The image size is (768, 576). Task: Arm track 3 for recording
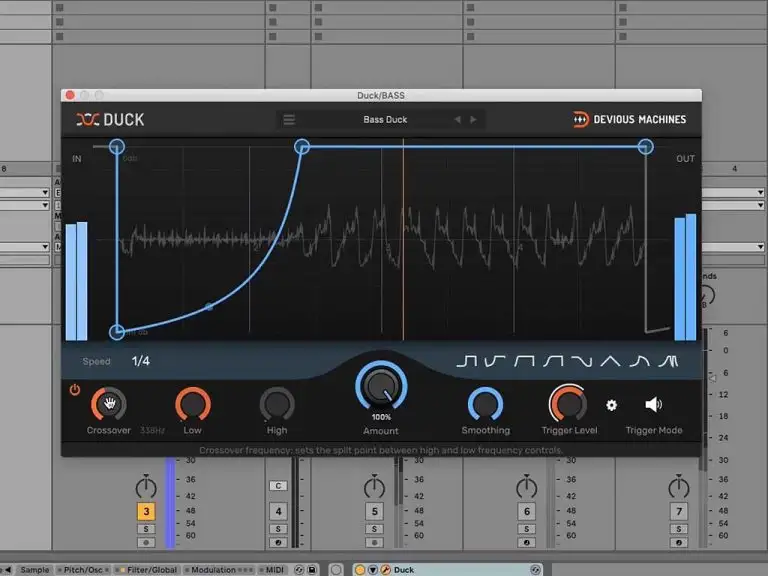146,542
